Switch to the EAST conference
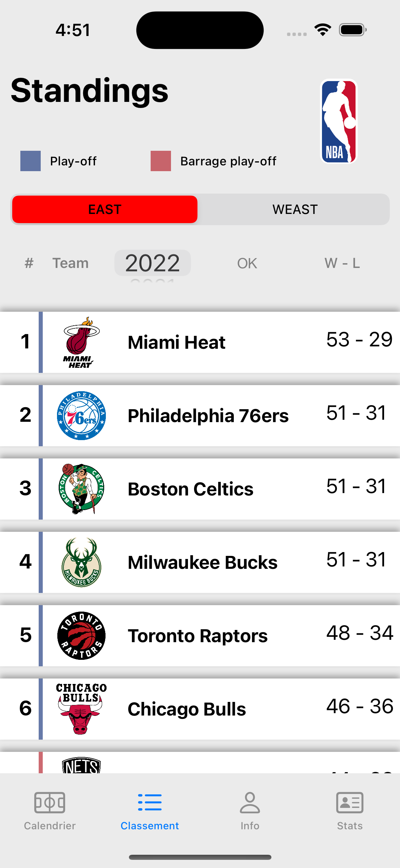Image resolution: width=400 pixels, height=868 pixels. pos(104,209)
